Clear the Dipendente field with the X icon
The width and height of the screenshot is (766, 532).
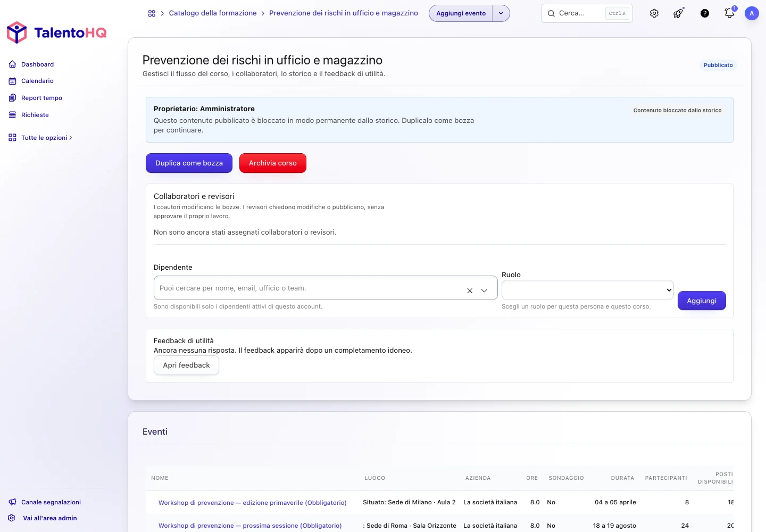[470, 290]
